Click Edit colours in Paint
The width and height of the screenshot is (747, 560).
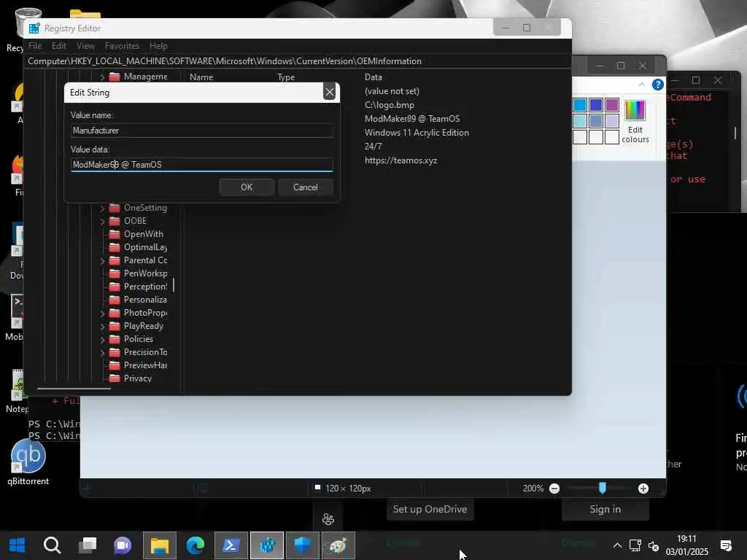[x=635, y=122]
